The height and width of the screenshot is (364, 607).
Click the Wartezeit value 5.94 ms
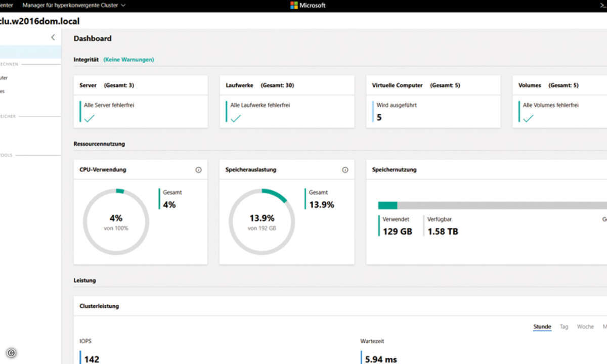click(381, 359)
